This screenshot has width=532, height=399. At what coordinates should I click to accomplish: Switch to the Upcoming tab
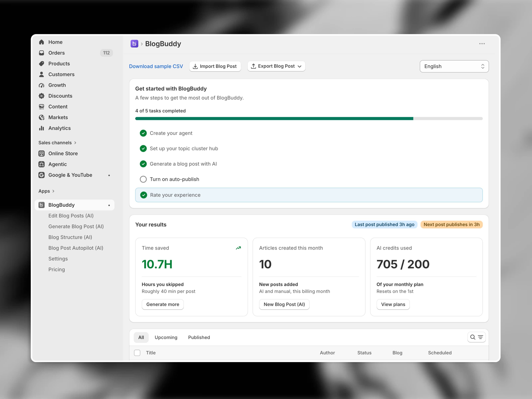pyautogui.click(x=166, y=337)
